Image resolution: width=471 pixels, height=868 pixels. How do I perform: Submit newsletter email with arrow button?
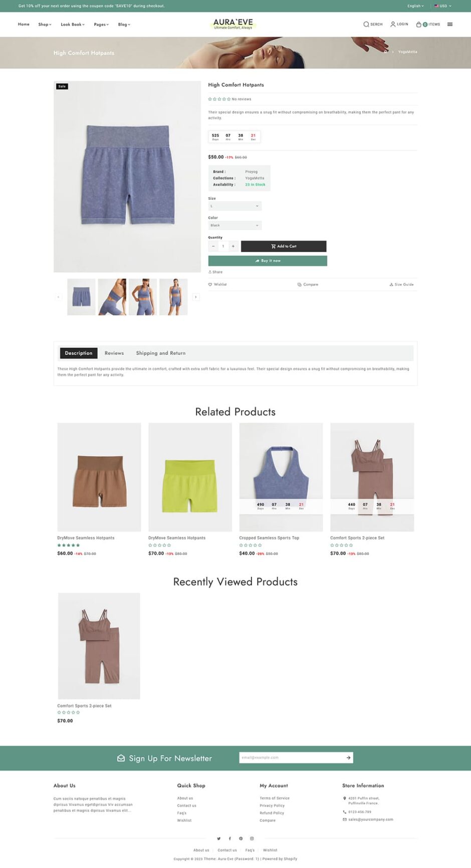[348, 758]
